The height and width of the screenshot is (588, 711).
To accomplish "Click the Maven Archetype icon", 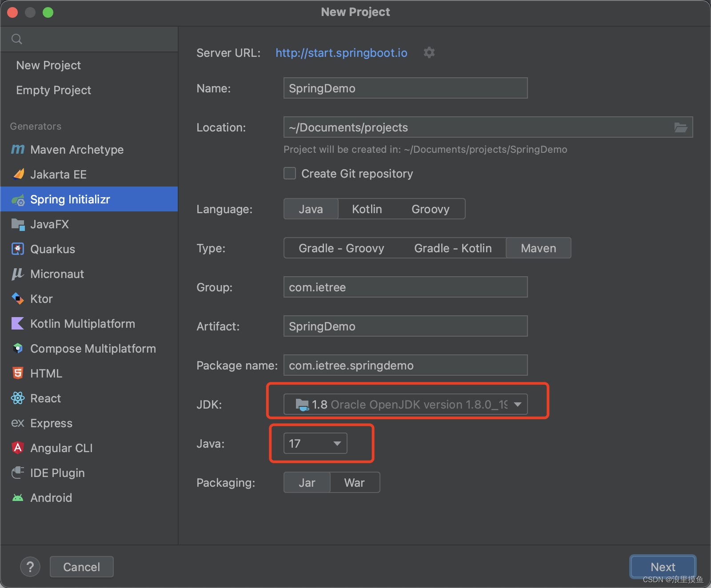I will [18, 150].
